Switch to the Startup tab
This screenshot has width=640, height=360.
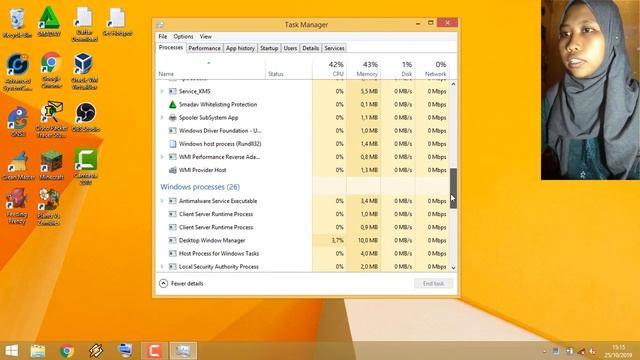(x=269, y=48)
